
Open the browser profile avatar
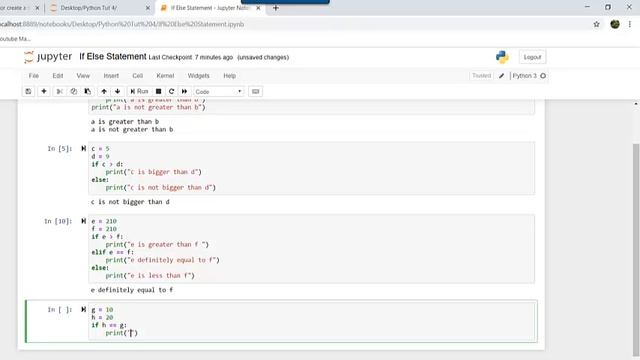click(x=615, y=24)
